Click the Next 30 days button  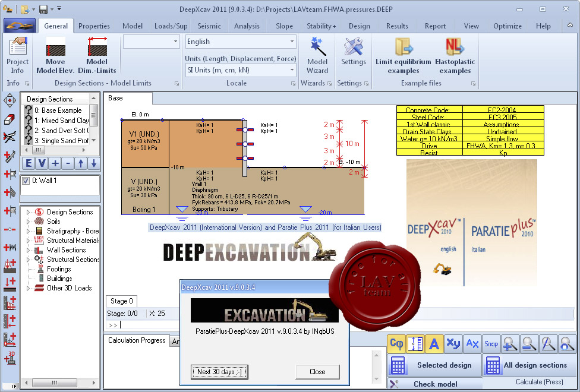click(219, 372)
